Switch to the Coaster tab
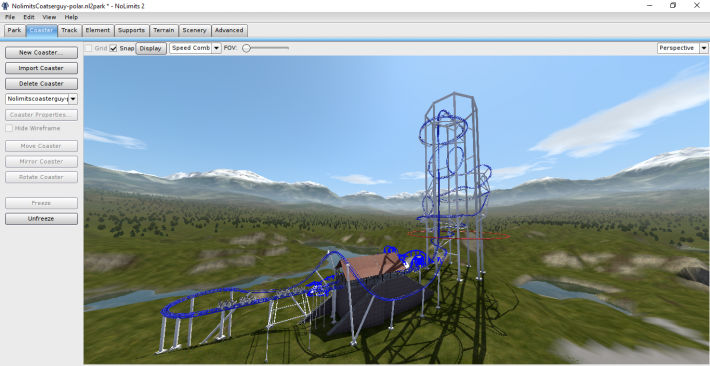The width and height of the screenshot is (710, 366). pyautogui.click(x=42, y=30)
